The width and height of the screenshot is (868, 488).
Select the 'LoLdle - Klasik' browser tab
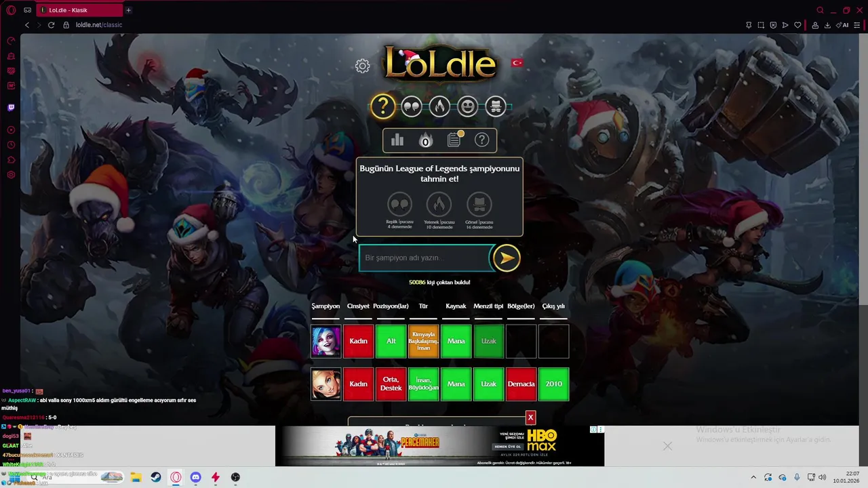coord(80,10)
